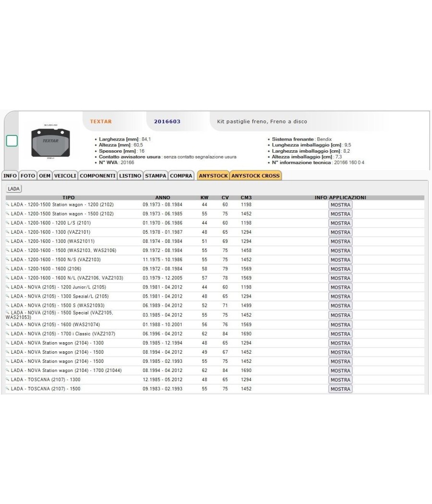The height and width of the screenshot is (504, 432).
Task: Click the KW column header
Action: (x=204, y=198)
